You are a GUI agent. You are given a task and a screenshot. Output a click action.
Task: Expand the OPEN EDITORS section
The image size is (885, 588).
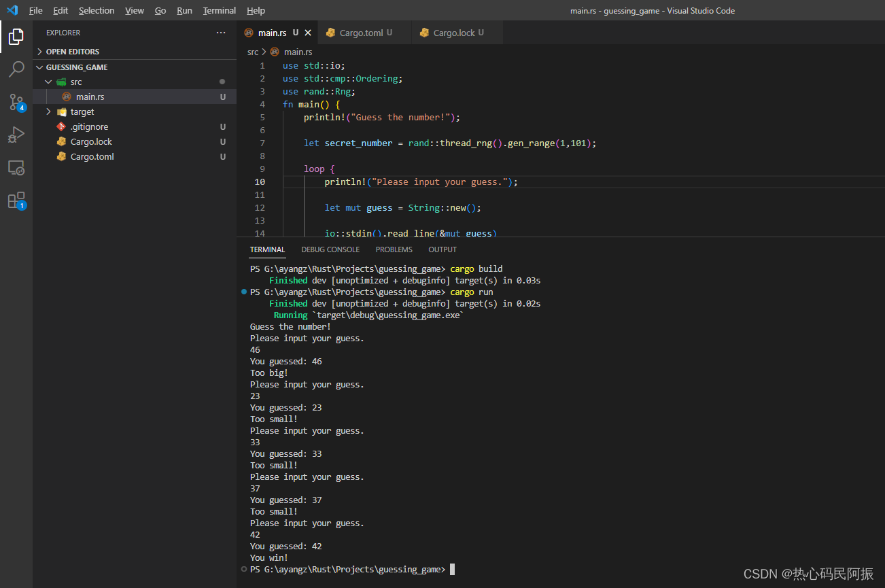coord(40,52)
